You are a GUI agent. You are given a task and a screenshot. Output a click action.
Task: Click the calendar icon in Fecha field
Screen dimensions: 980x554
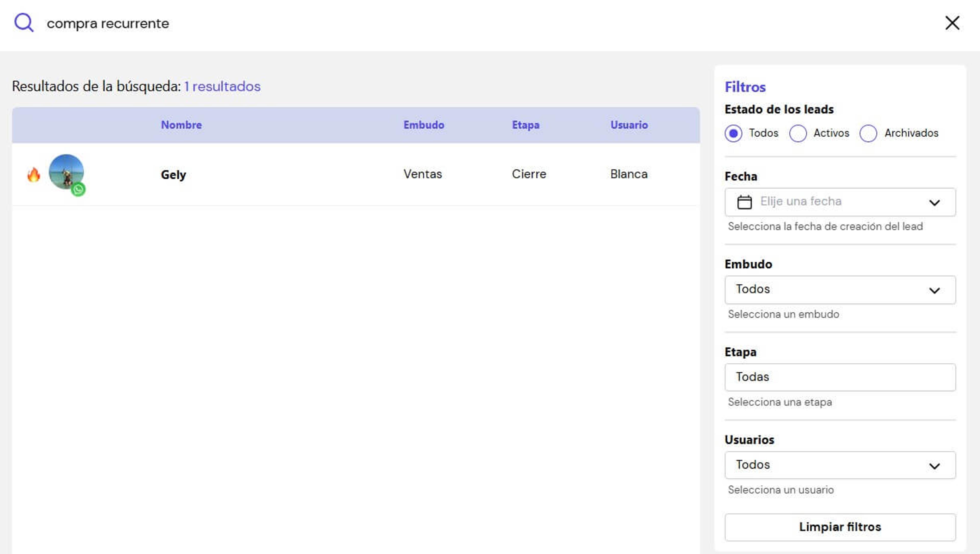pos(744,202)
